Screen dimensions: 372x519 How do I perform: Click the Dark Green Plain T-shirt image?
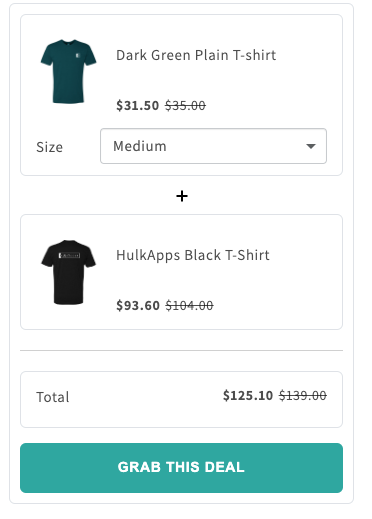click(68, 71)
